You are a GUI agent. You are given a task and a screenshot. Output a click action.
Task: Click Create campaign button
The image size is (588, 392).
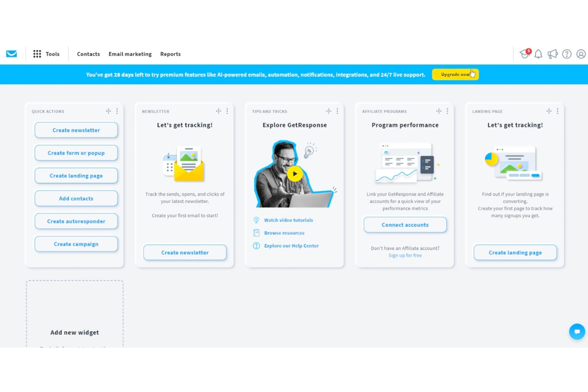[76, 244]
